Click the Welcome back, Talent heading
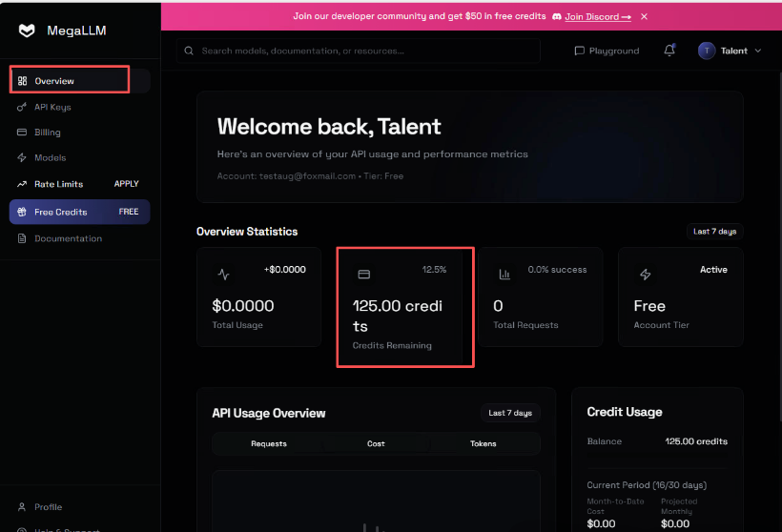 coord(329,127)
